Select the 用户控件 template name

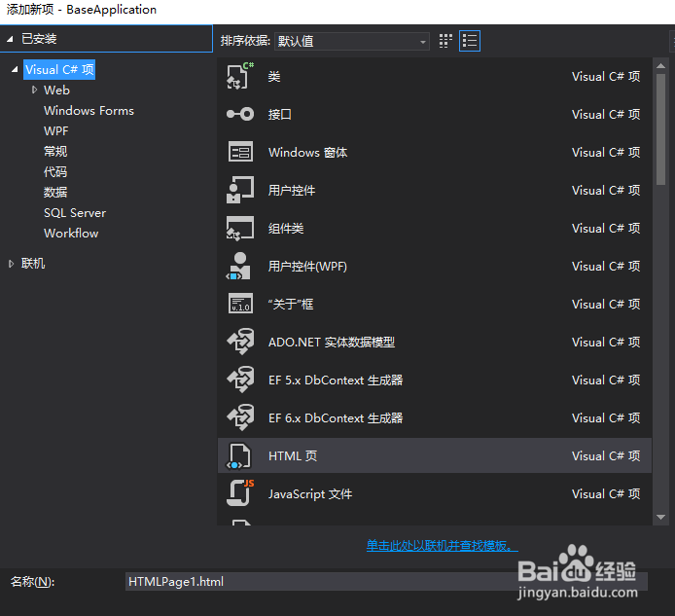(292, 190)
